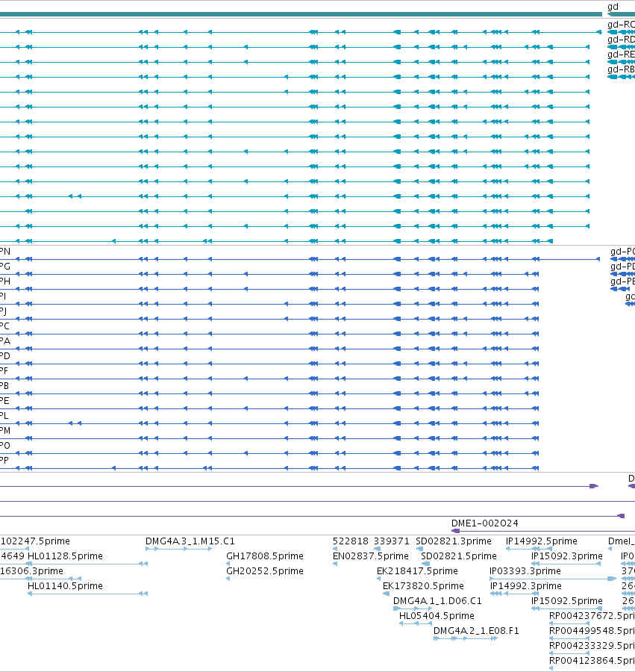Click the PM protein track label

[x=5, y=431]
